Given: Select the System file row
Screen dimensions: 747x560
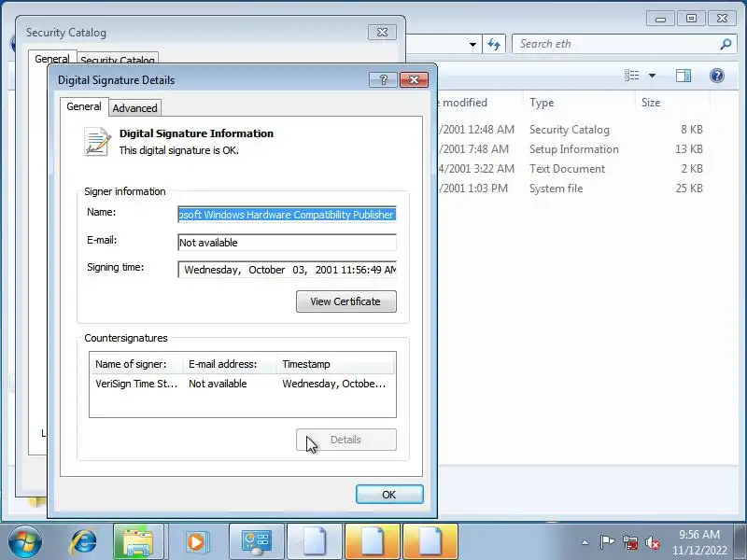Looking at the screenshot, I should [571, 189].
